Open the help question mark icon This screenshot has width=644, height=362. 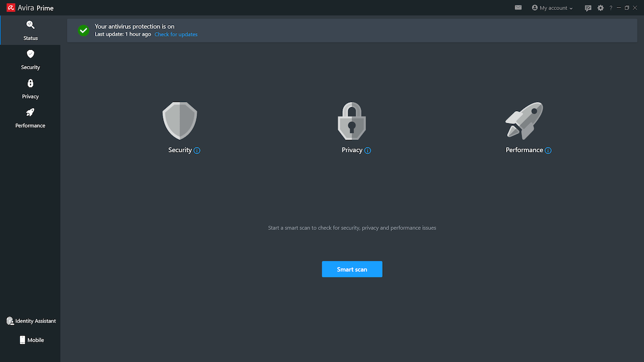[x=610, y=8]
